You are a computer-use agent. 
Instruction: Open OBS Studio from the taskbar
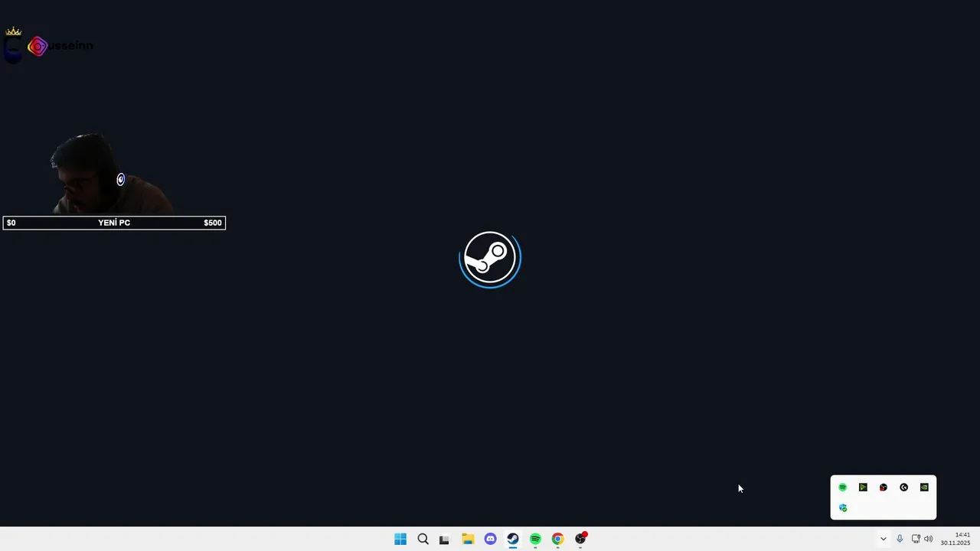pos(580,539)
